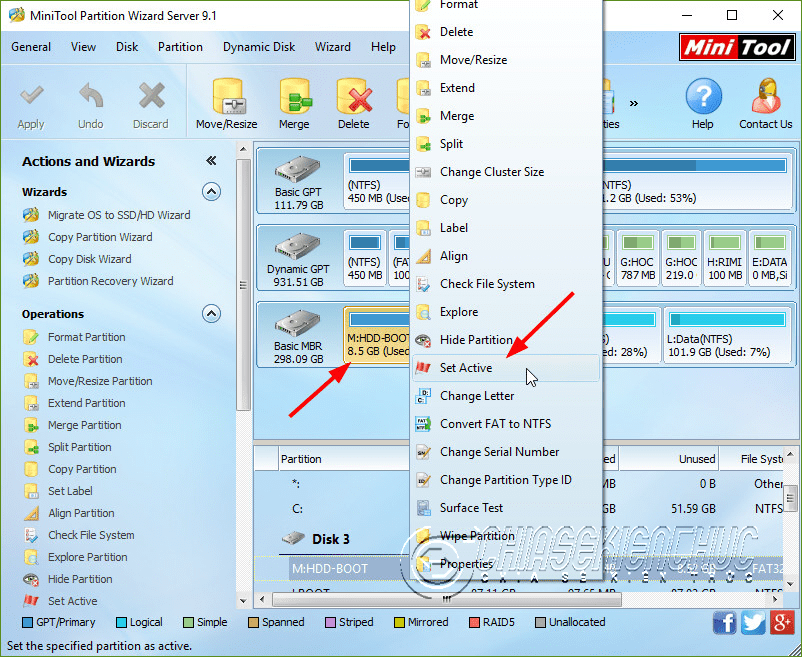Choose Copy in the context menu
The height and width of the screenshot is (657, 802).
[505, 200]
